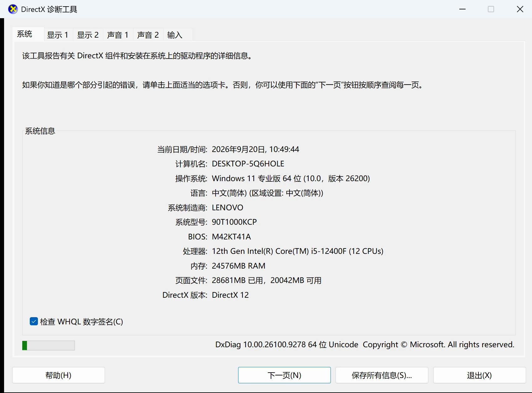Click the language value 中文(简体)
The image size is (532, 393).
268,193
